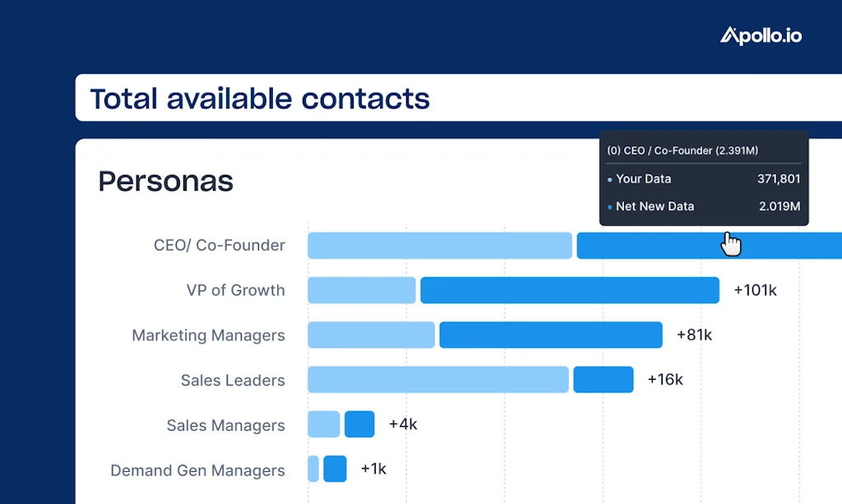Screen dimensions: 842x504
Task: Click Sales Managers dark blue bar
Action: pos(359,424)
